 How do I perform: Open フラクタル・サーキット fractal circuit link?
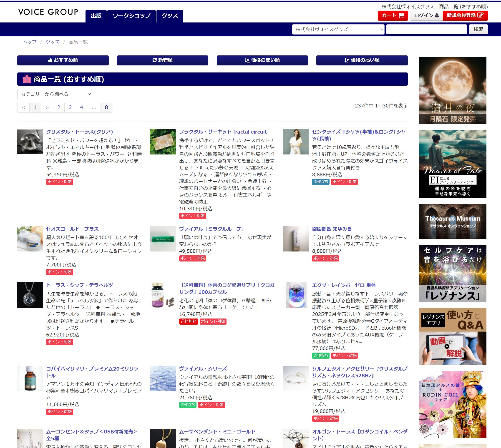click(223, 132)
